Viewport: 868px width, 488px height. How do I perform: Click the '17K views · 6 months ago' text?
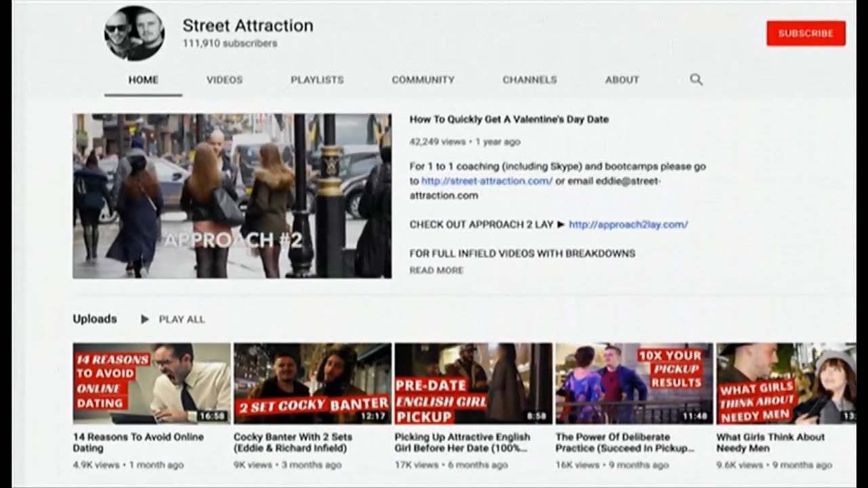451,465
